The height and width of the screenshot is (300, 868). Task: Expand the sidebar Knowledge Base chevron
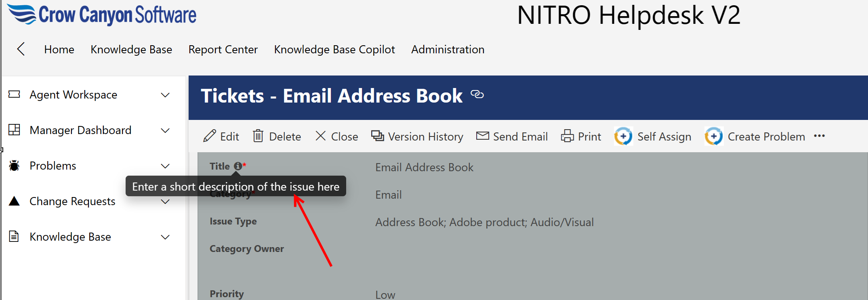(165, 237)
